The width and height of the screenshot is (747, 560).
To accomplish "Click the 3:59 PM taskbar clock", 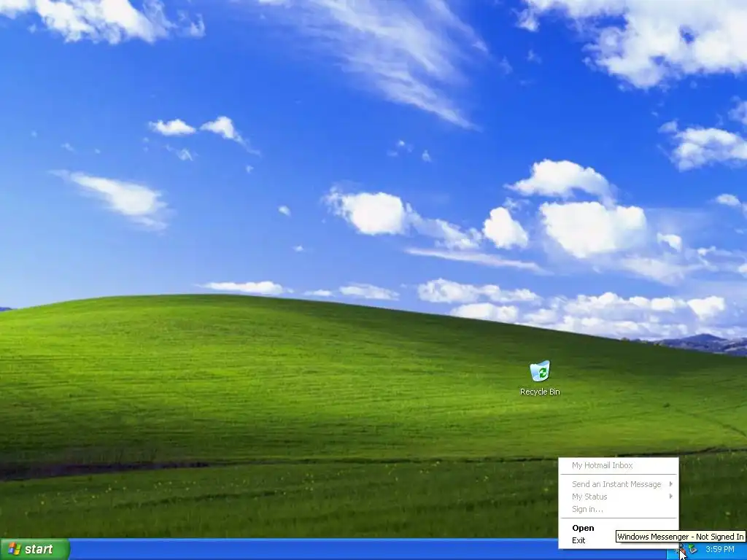I will [x=719, y=550].
